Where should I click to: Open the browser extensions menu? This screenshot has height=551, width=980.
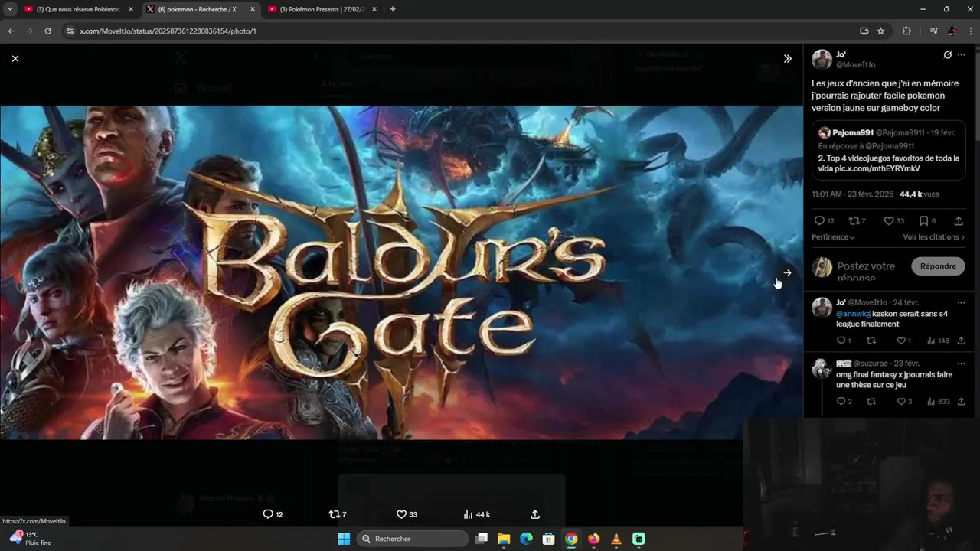point(906,31)
